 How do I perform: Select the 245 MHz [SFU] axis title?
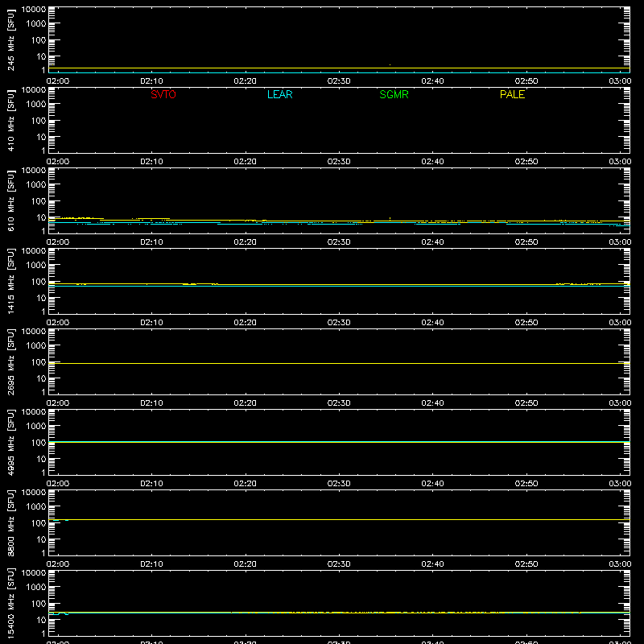[10, 40]
